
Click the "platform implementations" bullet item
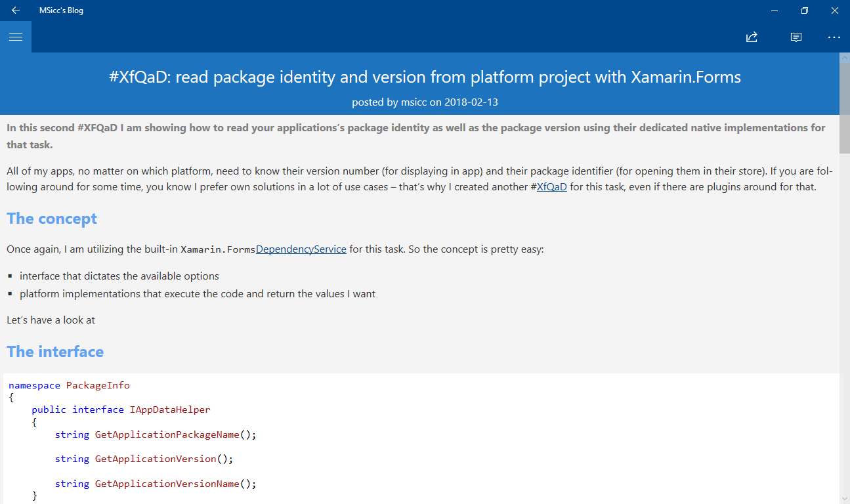[198, 294]
